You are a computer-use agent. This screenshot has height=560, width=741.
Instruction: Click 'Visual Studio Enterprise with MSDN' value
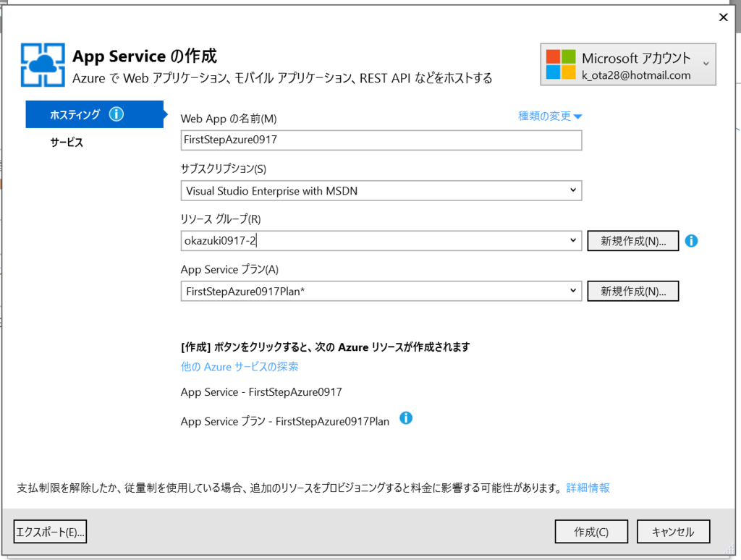(272, 191)
